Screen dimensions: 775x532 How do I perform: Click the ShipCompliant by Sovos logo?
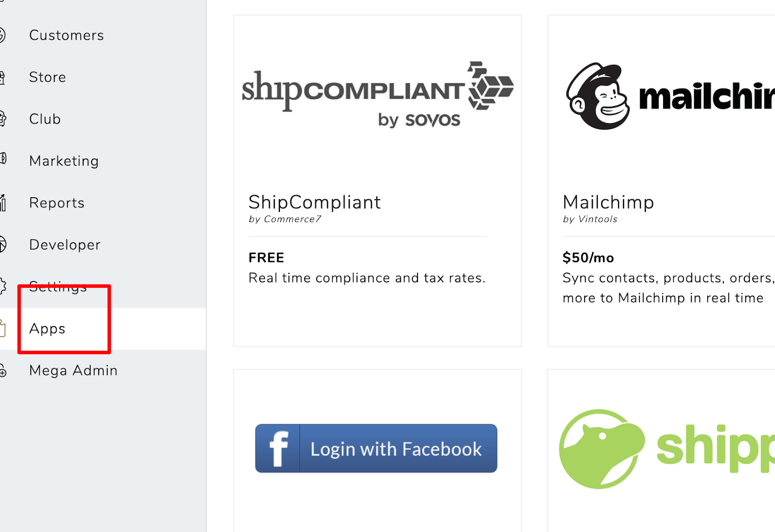377,94
